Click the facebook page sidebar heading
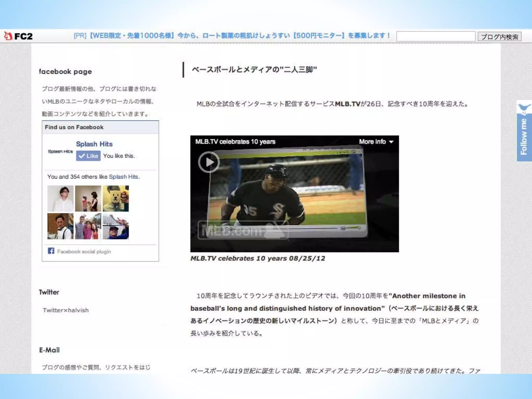The image size is (532, 399). (65, 71)
